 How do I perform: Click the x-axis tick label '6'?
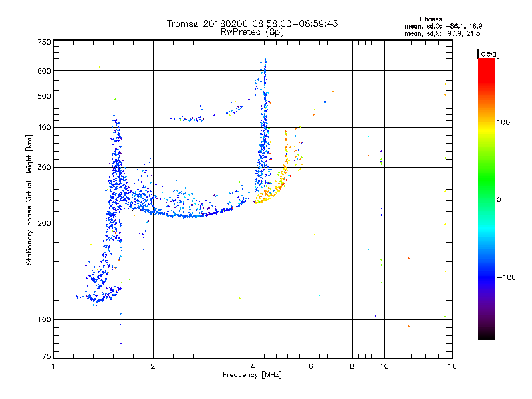[311, 366]
